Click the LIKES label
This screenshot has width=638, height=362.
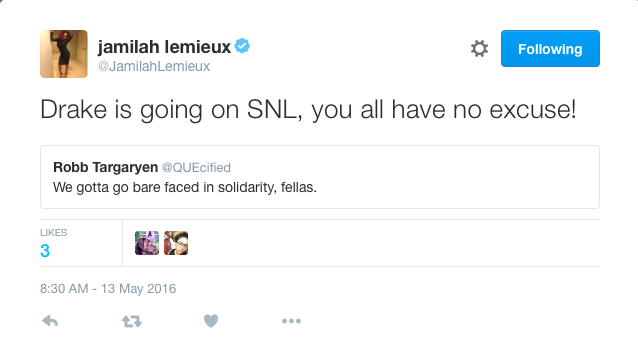coord(53,233)
